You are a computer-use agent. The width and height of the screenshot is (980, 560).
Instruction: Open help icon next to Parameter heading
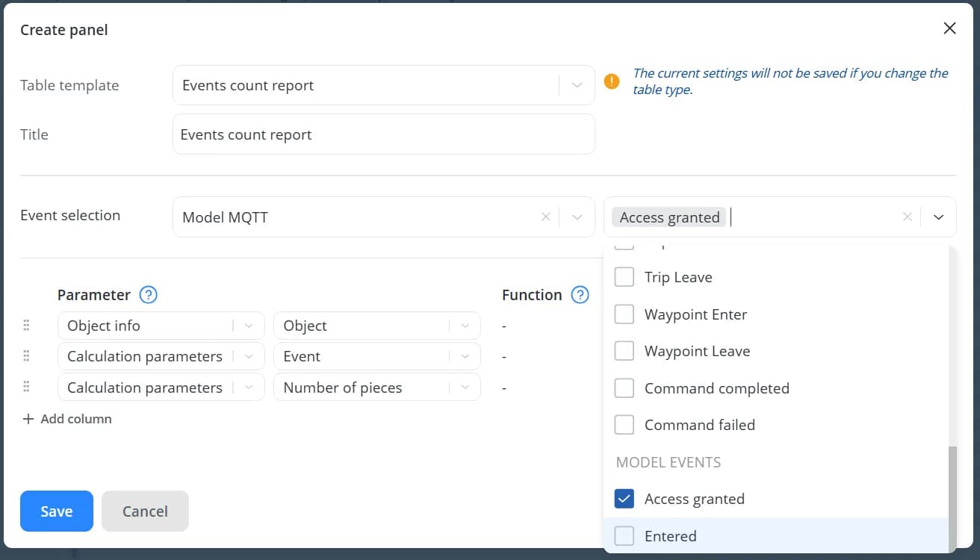pyautogui.click(x=149, y=295)
